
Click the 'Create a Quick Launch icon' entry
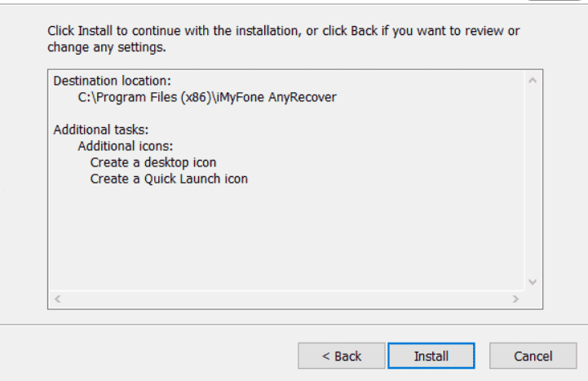[x=169, y=179]
